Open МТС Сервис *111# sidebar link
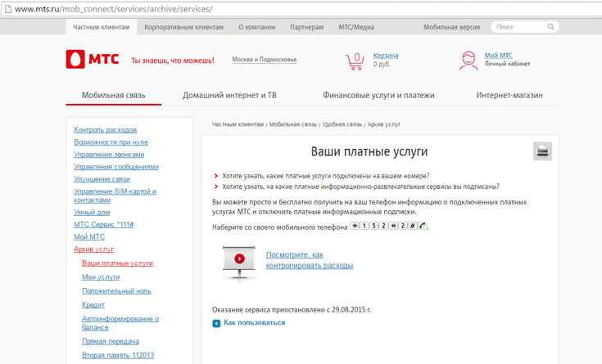 tap(104, 224)
